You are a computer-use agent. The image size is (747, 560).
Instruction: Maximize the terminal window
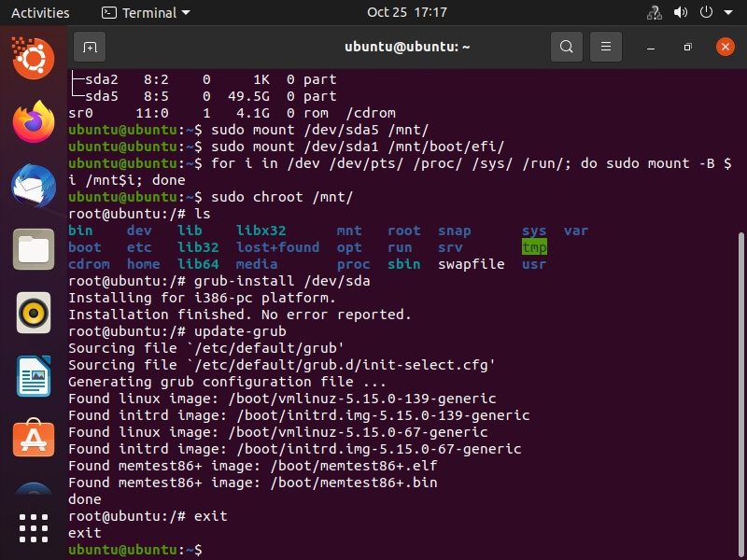[687, 46]
